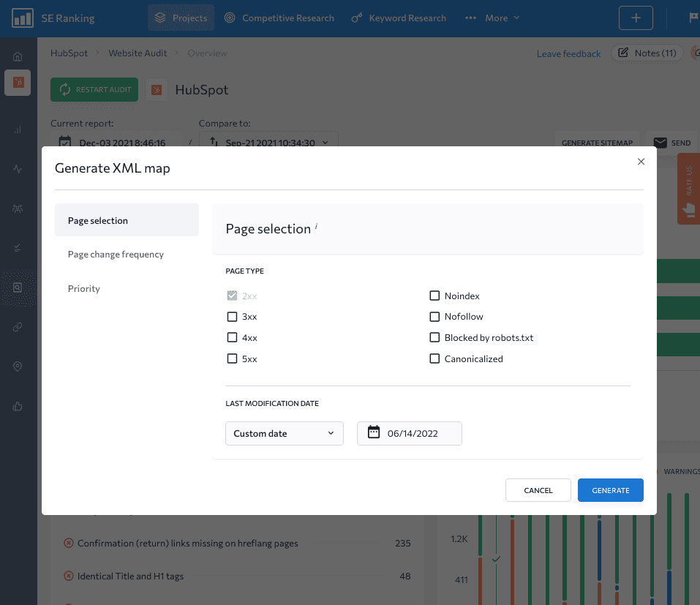Click the Rate Us side tab
Image resolution: width=700 pixels, height=605 pixels.
click(x=689, y=189)
